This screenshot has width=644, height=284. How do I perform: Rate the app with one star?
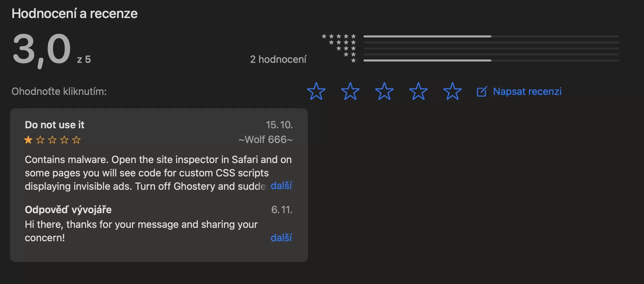coord(316,91)
